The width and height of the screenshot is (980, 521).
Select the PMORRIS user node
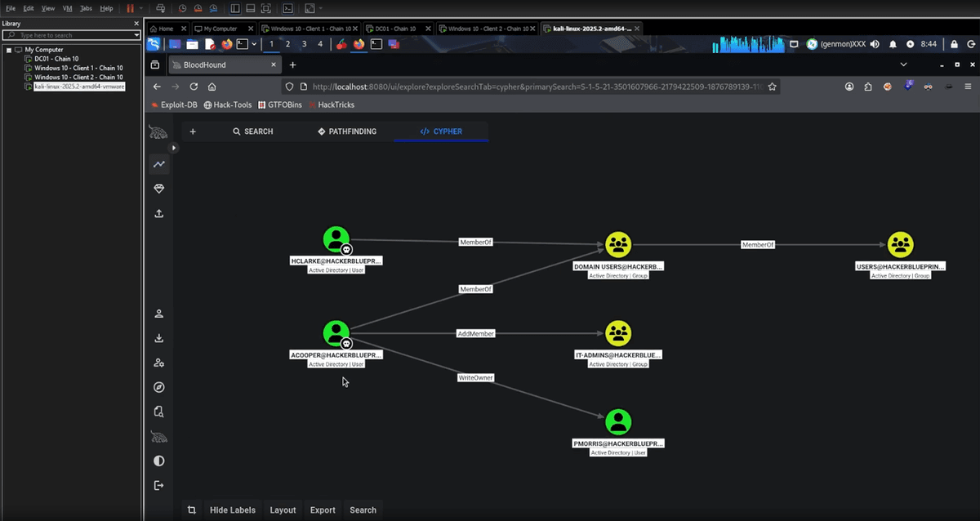click(618, 421)
